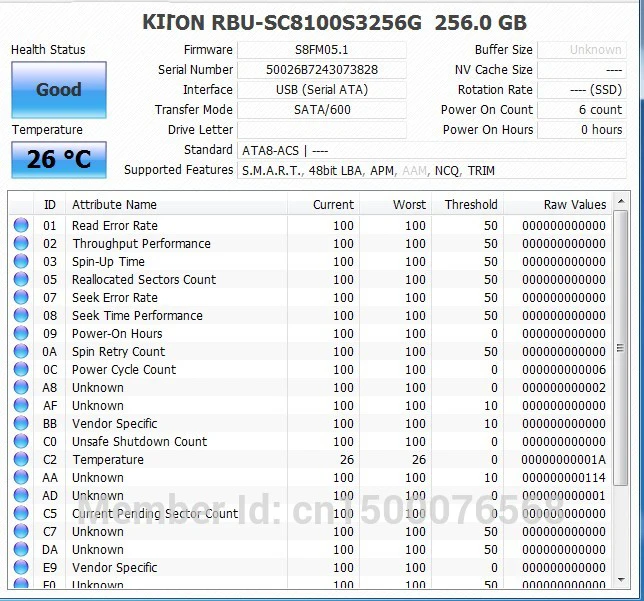Click the ID column header
This screenshot has width=644, height=601.
tap(50, 205)
